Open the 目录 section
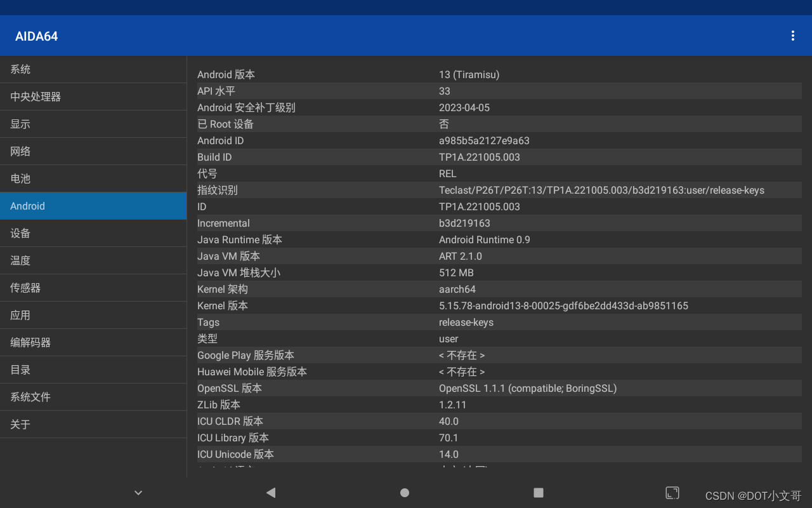 point(93,370)
